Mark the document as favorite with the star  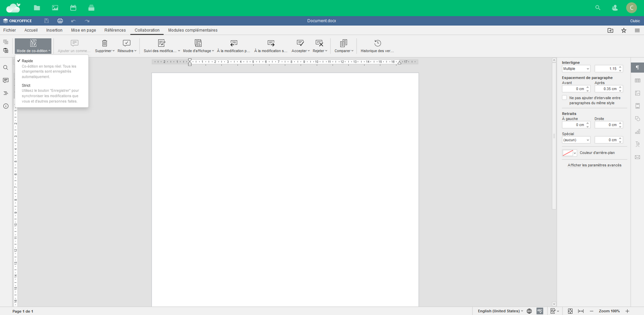coord(624,31)
